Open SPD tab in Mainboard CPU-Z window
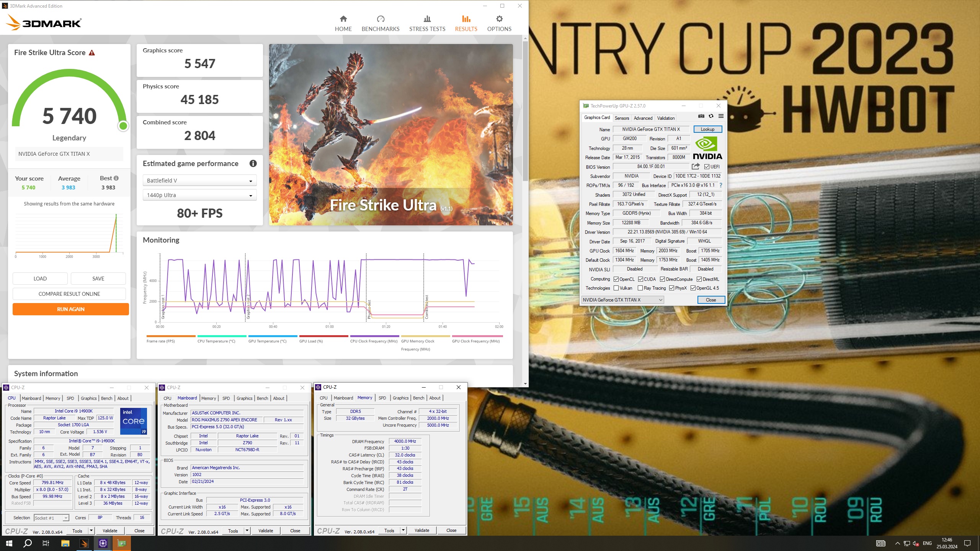Viewport: 980px width, 551px height. 226,398
